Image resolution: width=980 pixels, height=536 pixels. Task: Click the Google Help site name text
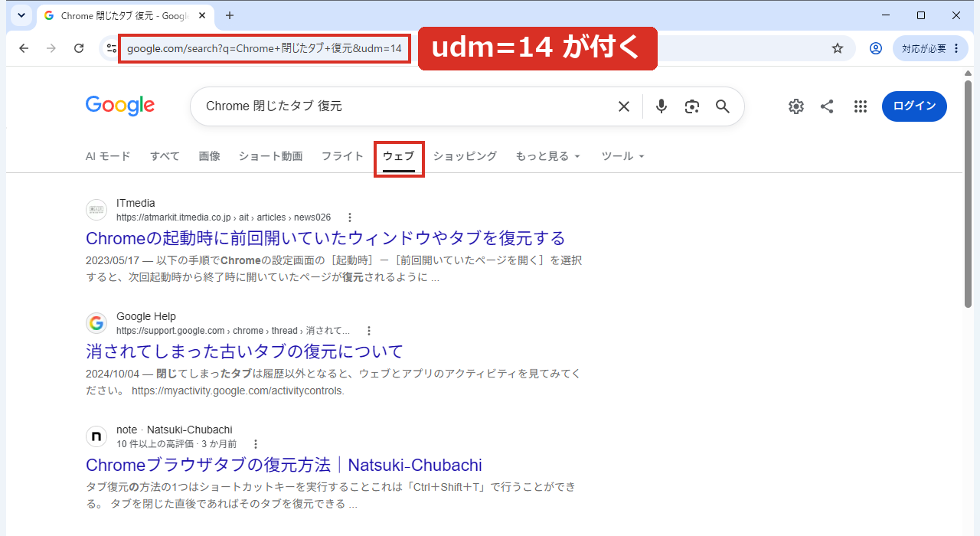tap(146, 316)
